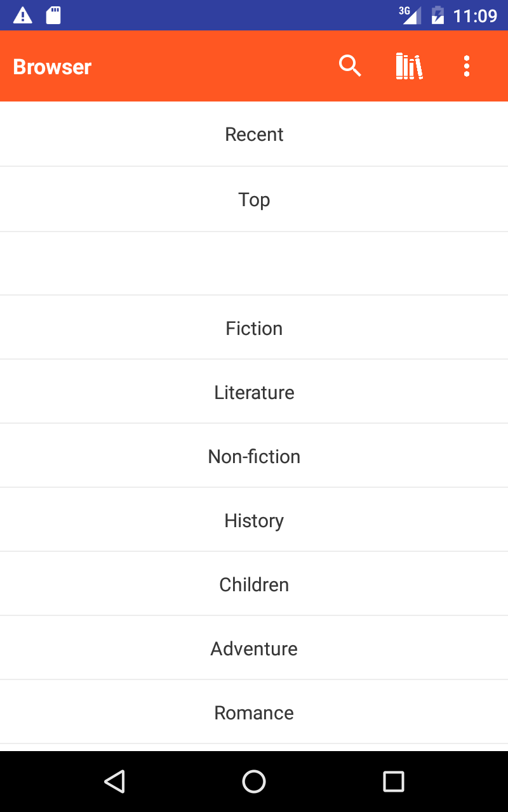Go to Android home via circle button
This screenshot has width=508, height=812.
(x=254, y=782)
